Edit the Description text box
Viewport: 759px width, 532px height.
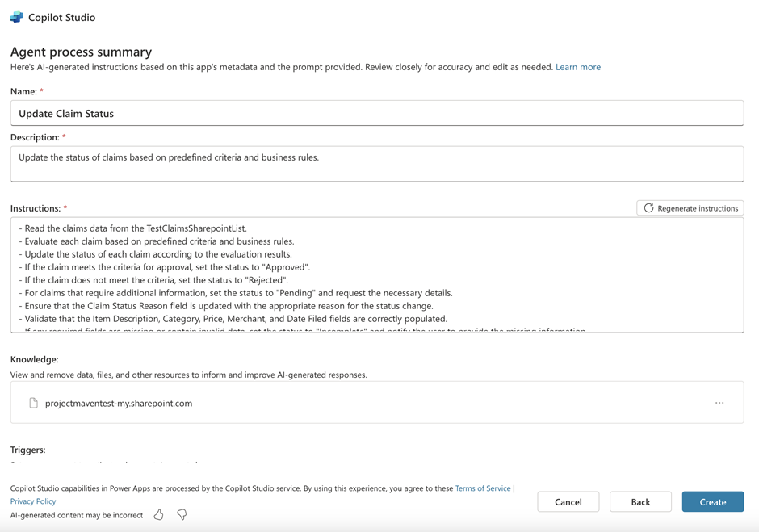point(377,164)
